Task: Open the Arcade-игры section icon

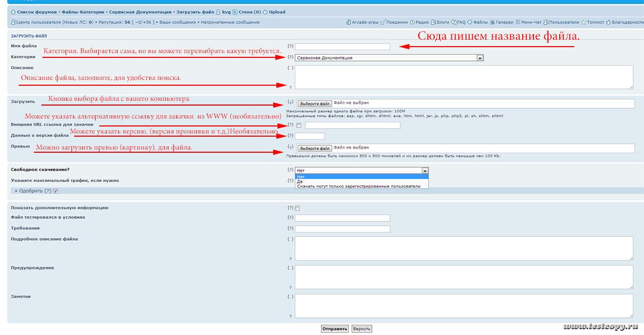Action: 349,23
